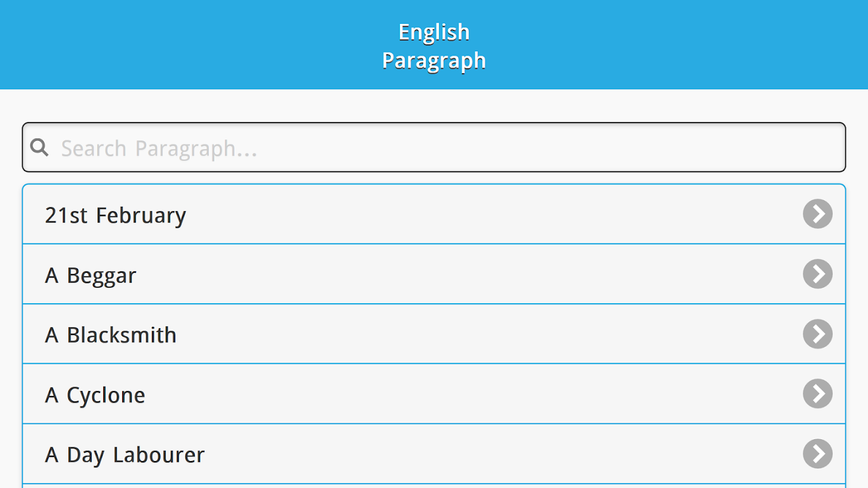Select the A Blacksmith list item

110,335
